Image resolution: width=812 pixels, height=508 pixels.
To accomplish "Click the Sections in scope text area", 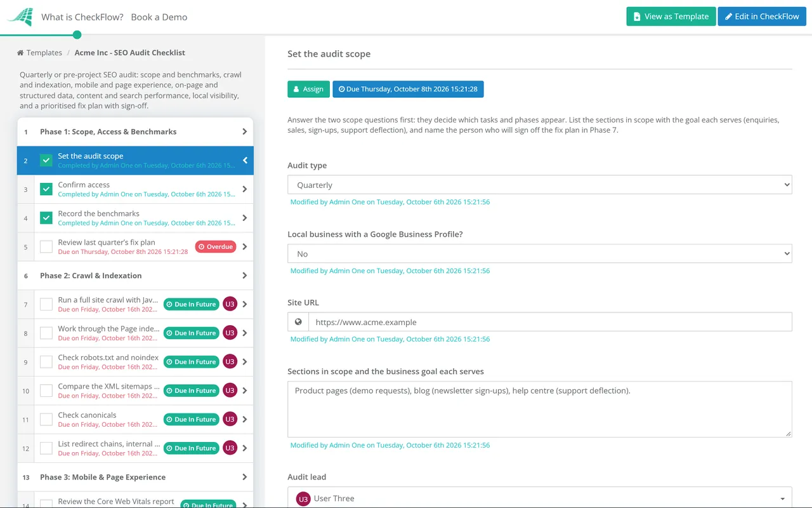I will pyautogui.click(x=540, y=409).
